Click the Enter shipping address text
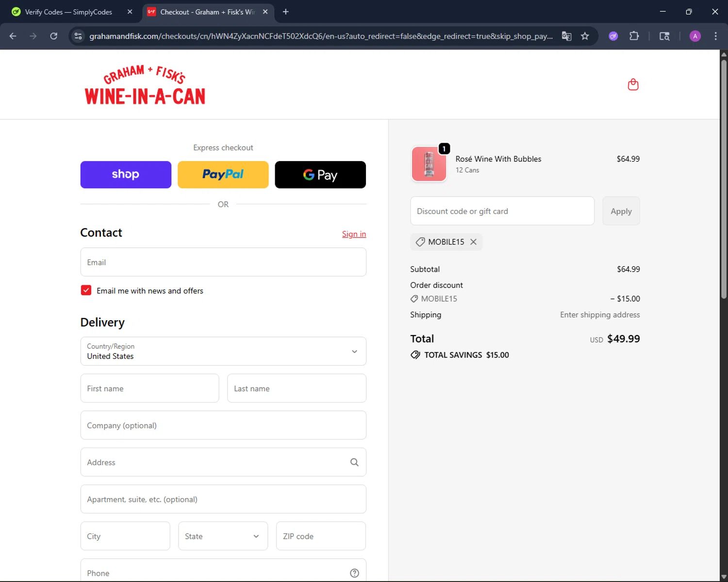 (x=600, y=315)
